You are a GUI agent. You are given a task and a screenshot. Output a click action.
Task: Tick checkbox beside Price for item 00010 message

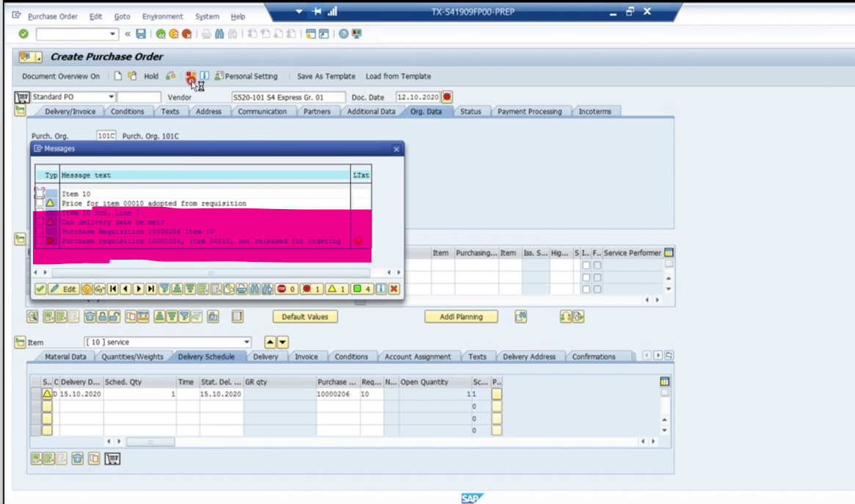(40, 203)
